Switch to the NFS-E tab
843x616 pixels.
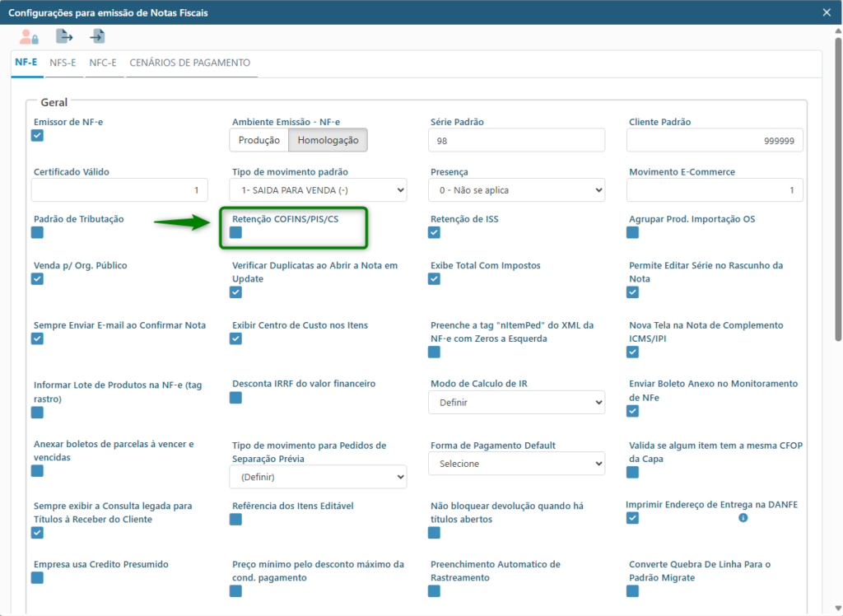pyautogui.click(x=63, y=63)
